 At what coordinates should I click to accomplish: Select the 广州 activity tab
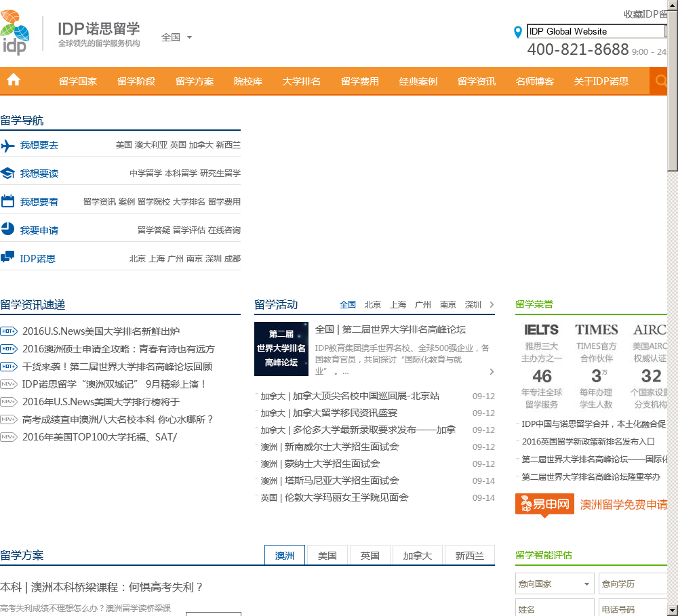423,305
